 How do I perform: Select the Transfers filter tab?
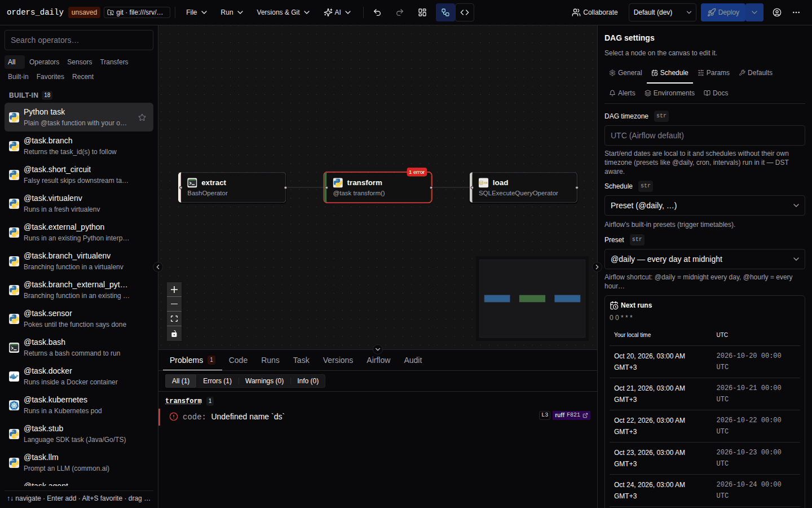tap(114, 62)
